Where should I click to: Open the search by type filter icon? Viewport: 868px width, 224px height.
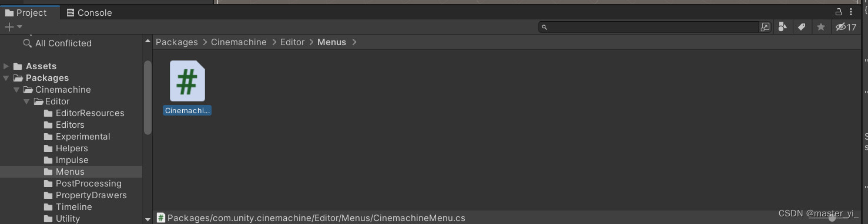pos(782,27)
